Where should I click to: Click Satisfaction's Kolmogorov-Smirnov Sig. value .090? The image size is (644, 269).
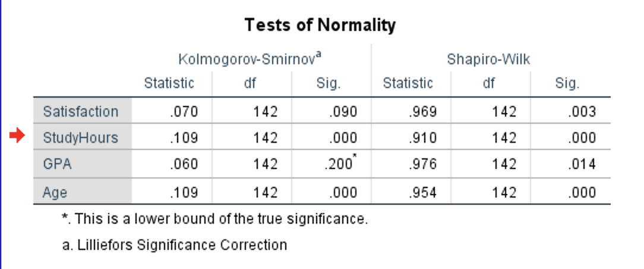tap(343, 111)
